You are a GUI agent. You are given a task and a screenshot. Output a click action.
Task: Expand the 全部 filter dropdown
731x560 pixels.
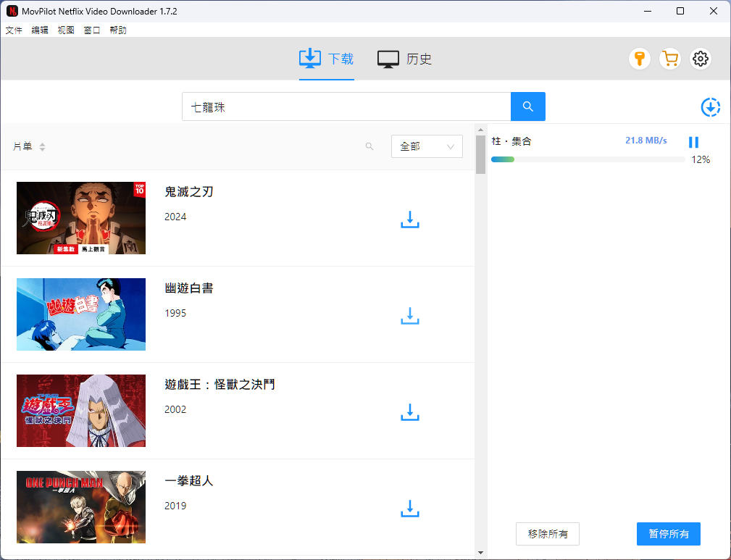click(427, 146)
